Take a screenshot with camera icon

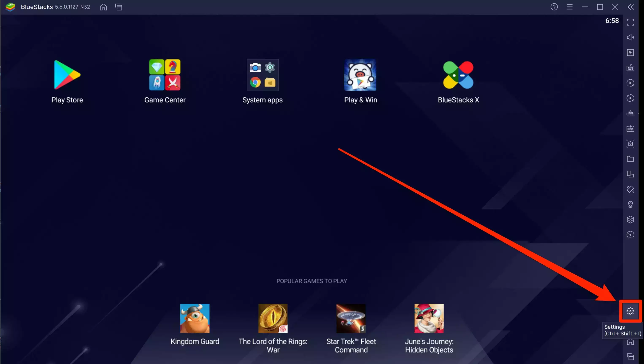click(630, 144)
